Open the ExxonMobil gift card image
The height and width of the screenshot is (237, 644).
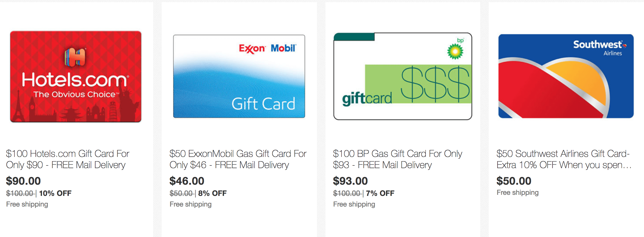point(239,76)
